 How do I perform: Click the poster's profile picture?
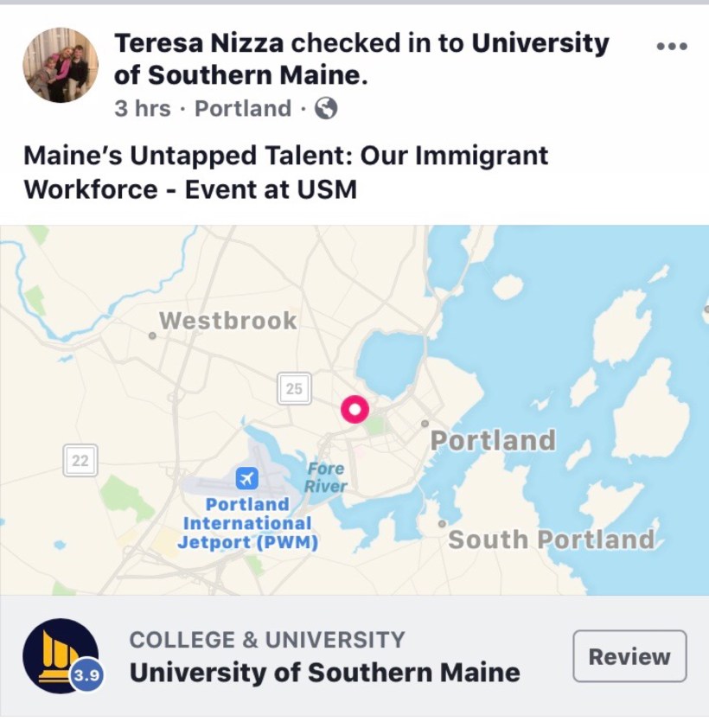point(61,65)
